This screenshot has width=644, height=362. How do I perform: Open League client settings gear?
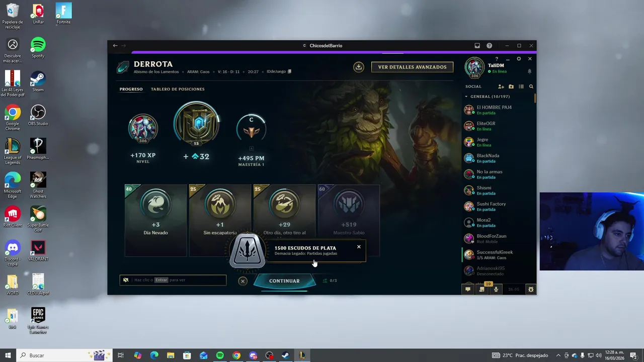[519, 59]
